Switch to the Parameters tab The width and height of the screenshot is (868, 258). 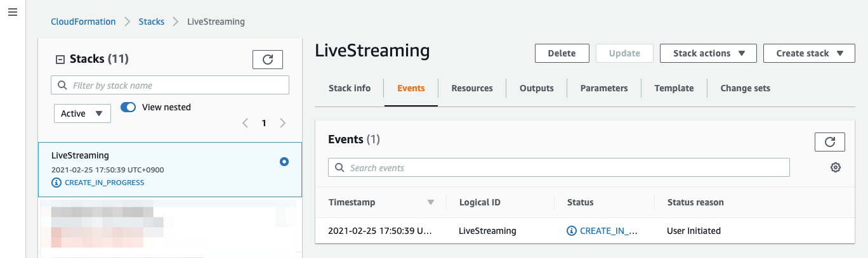tap(604, 88)
